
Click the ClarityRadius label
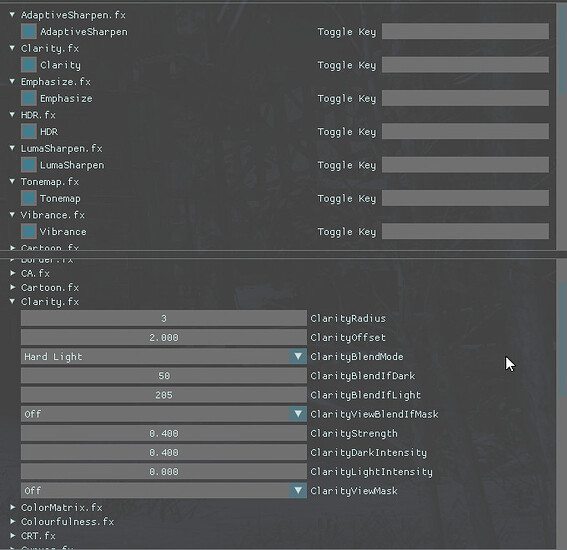(348, 318)
